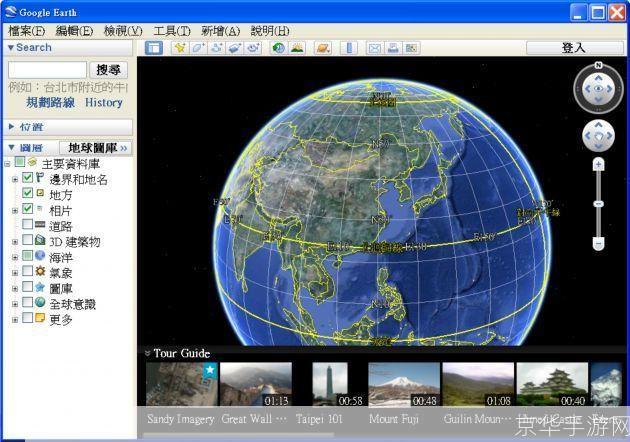Enable the 全球意識 layer checkbox
This screenshot has height=442, width=630.
27,302
